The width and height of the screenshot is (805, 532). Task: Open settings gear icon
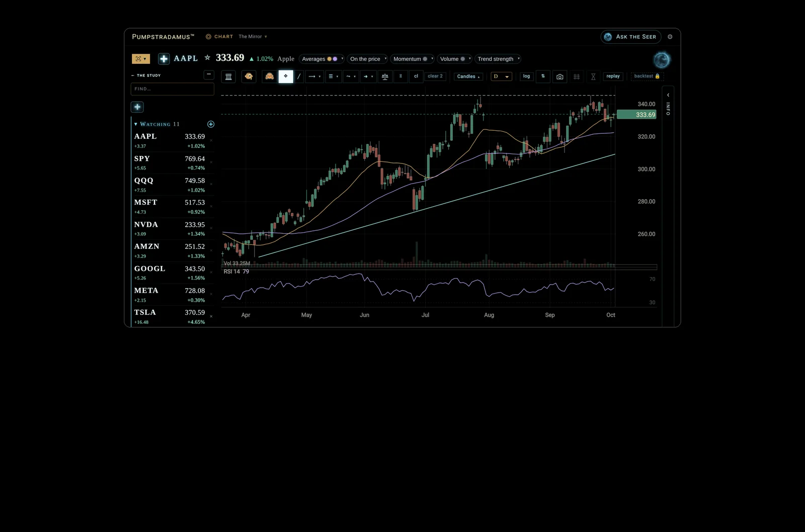coord(670,37)
